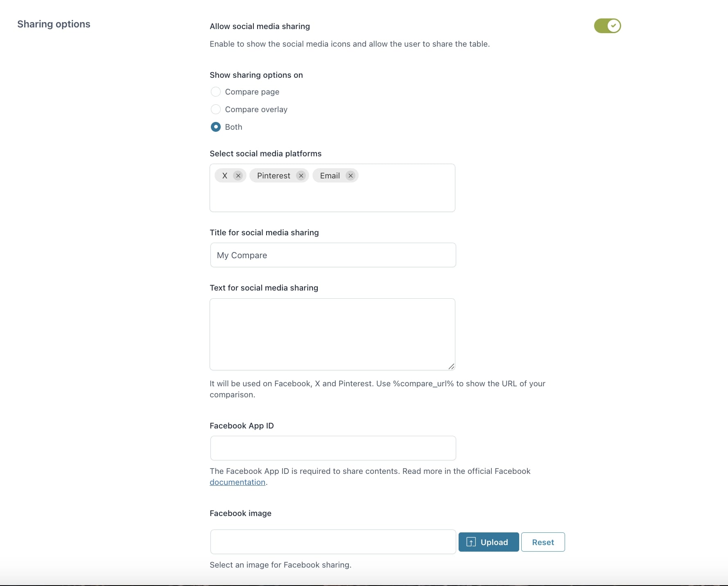Click the Pinterest tag label
This screenshot has height=586, width=728.
[x=274, y=176]
